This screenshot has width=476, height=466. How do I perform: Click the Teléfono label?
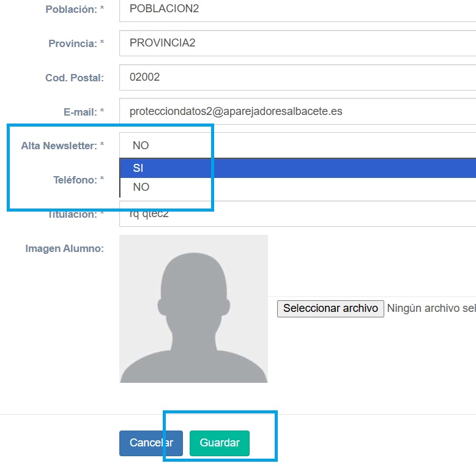coord(78,180)
